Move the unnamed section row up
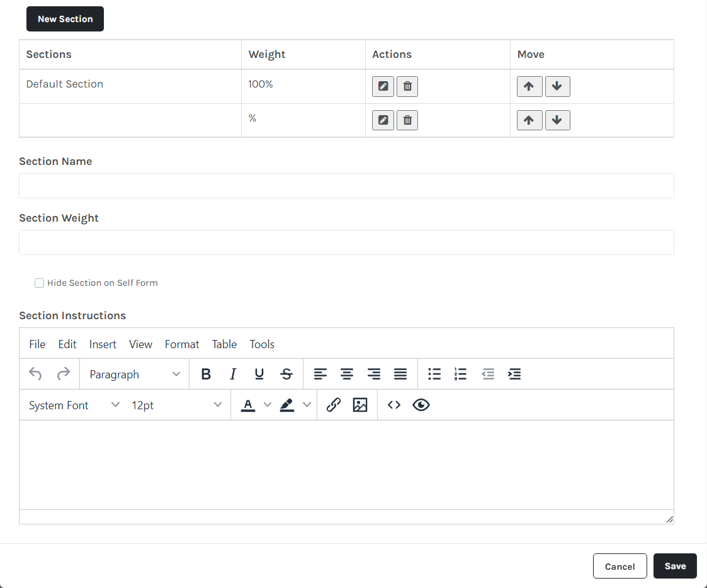This screenshot has height=588, width=707. 529,120
